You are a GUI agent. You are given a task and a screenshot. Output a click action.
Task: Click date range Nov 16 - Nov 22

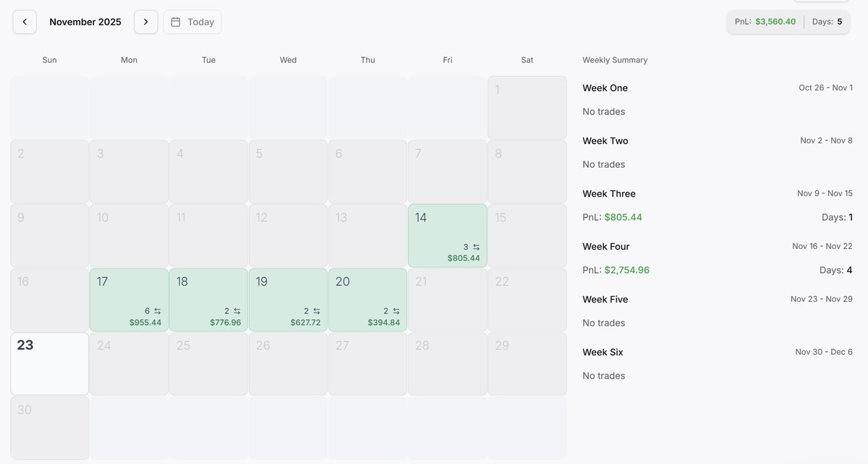pos(822,246)
